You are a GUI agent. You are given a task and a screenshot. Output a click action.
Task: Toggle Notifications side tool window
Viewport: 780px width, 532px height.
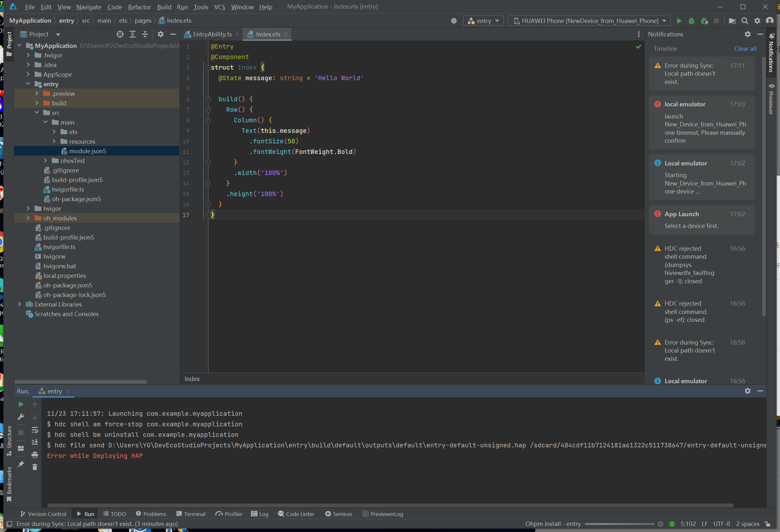[x=771, y=53]
